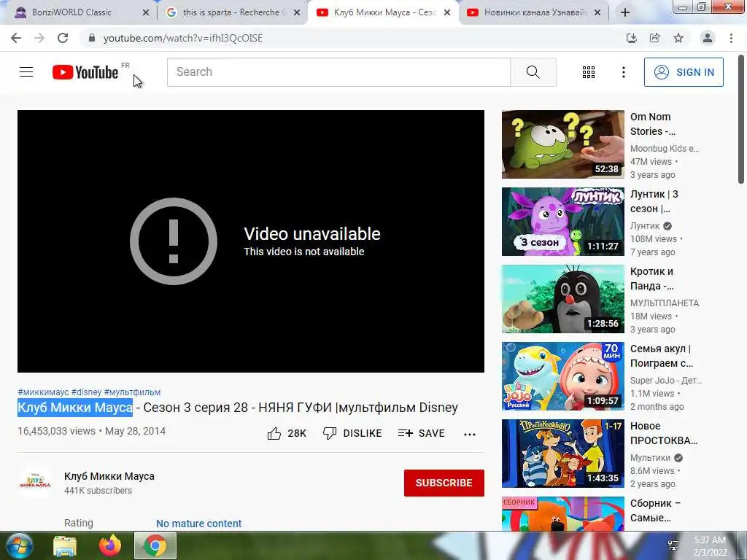This screenshot has height=560, width=747.
Task: Click Moonbug Kids channel name
Action: tap(665, 149)
